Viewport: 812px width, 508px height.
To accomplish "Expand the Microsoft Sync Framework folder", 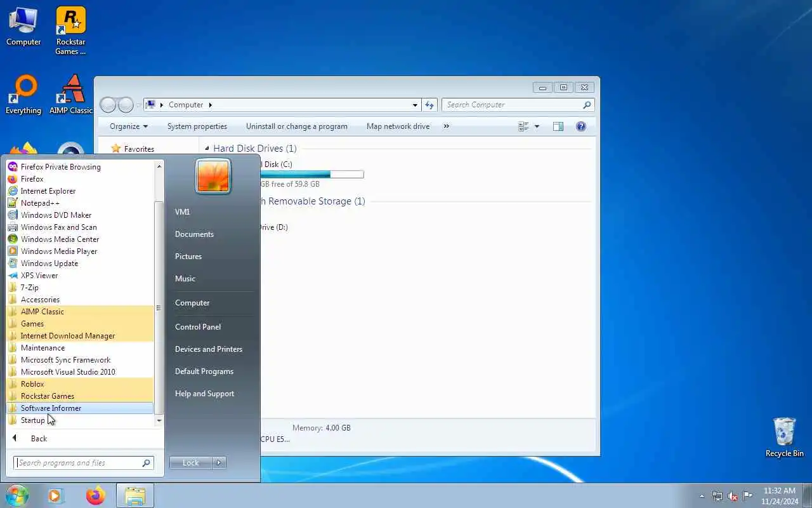I will click(x=80, y=360).
